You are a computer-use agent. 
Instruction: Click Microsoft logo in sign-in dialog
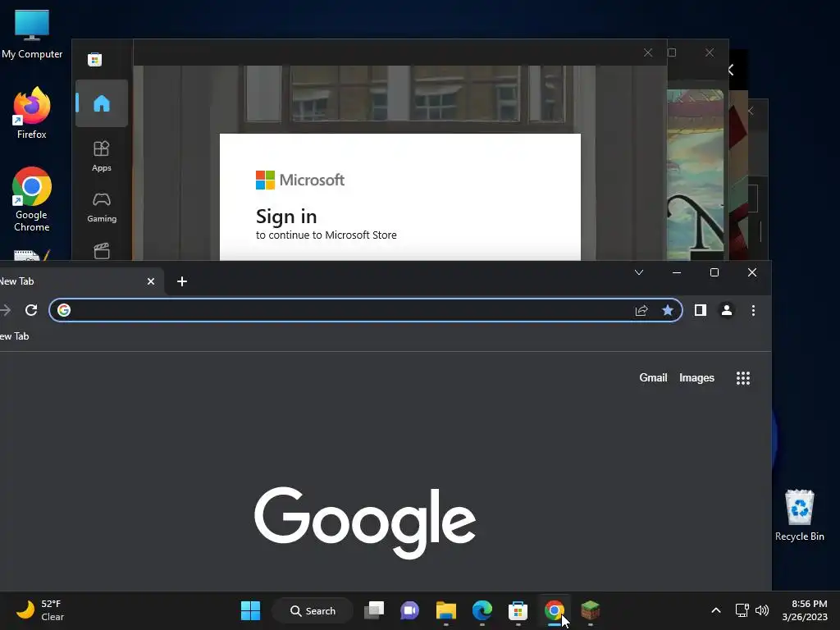coord(300,180)
